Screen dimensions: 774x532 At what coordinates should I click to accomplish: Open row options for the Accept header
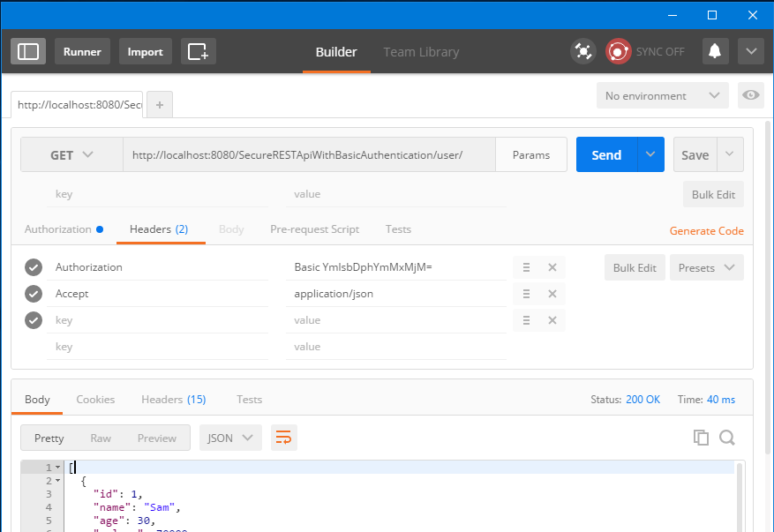pyautogui.click(x=526, y=294)
